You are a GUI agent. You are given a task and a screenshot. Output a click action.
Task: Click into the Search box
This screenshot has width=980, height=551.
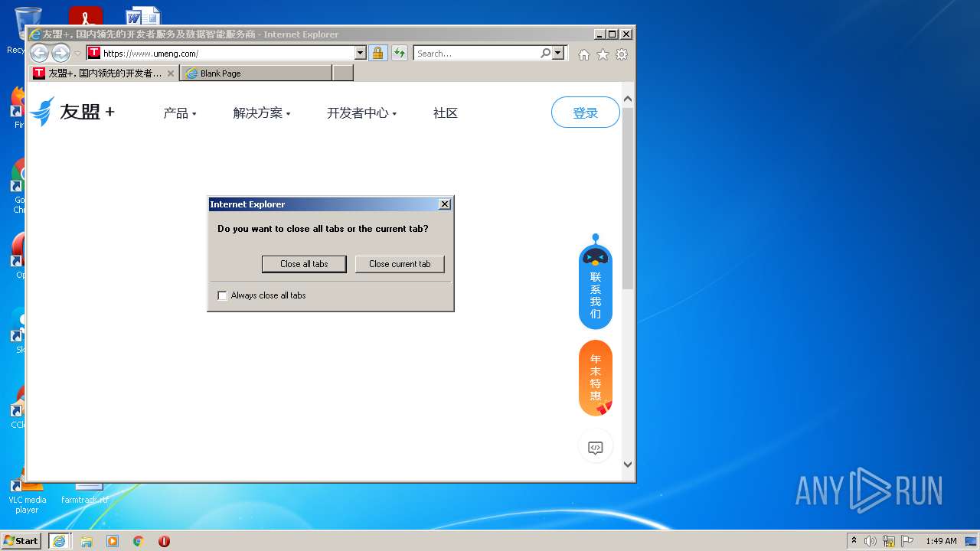[476, 53]
